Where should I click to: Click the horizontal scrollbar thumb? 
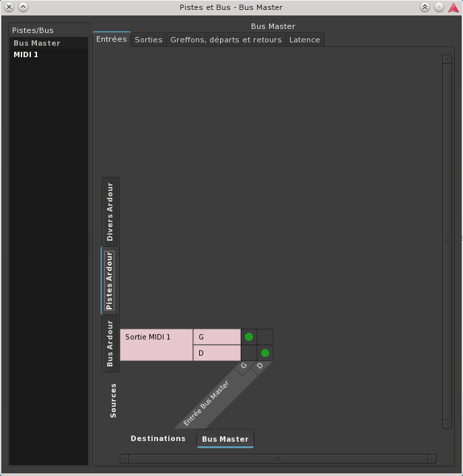[278, 459]
